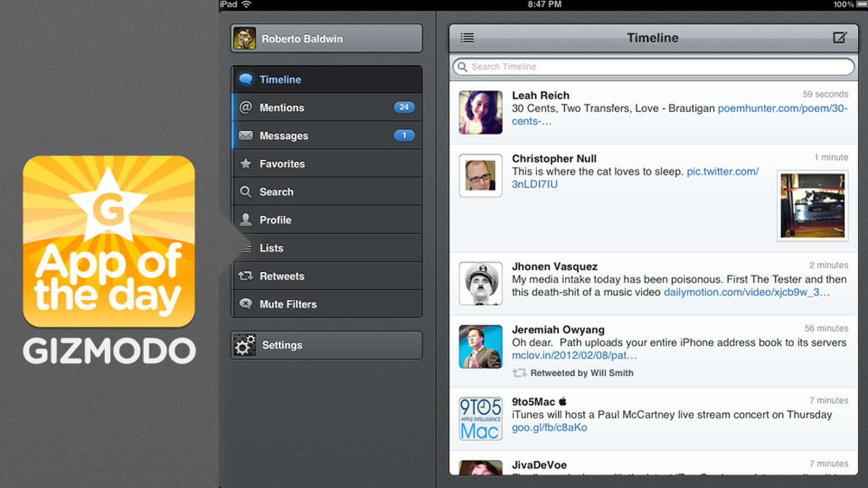Tap Jhonen Vasquez's avatar

pos(481,284)
